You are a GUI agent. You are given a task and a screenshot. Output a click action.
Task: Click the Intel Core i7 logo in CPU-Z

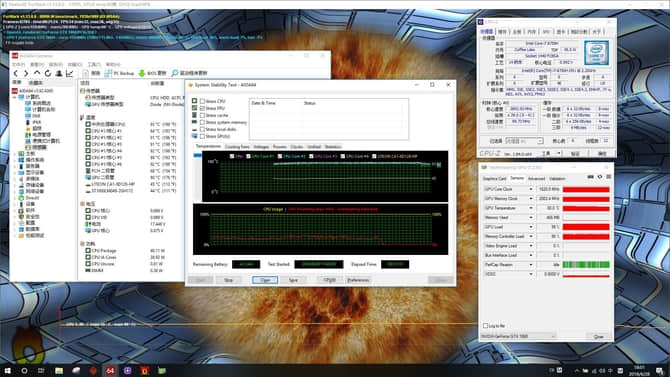click(x=597, y=53)
